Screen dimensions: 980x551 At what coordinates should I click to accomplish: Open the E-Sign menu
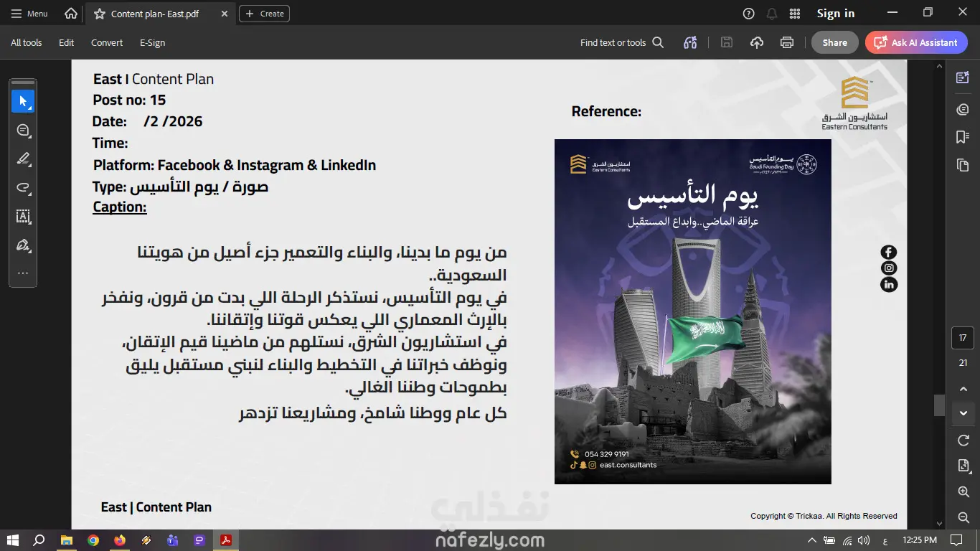click(x=152, y=42)
